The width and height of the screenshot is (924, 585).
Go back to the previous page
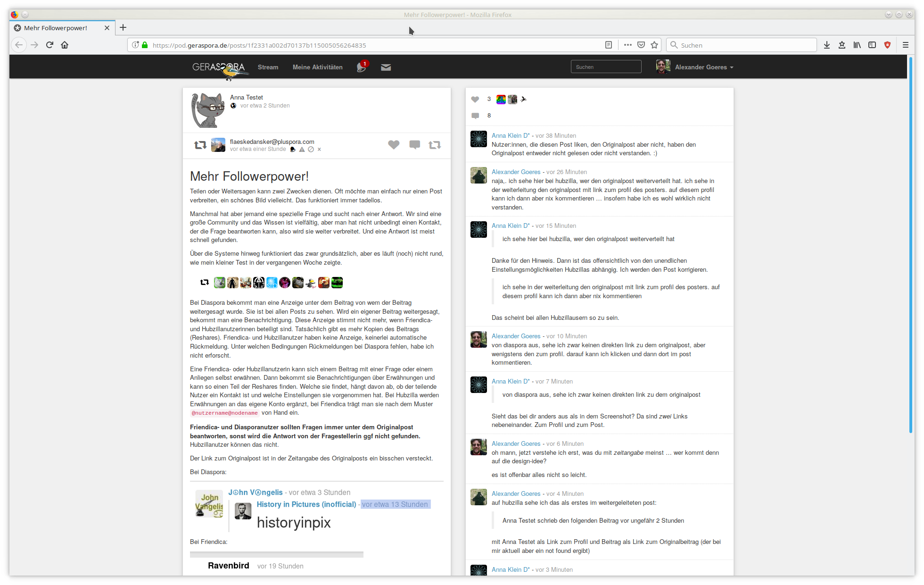19,45
